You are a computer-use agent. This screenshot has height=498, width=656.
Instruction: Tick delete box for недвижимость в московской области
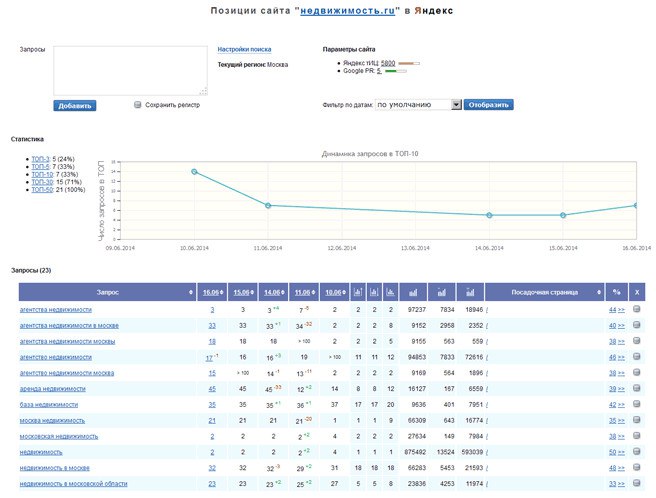pyautogui.click(x=636, y=483)
